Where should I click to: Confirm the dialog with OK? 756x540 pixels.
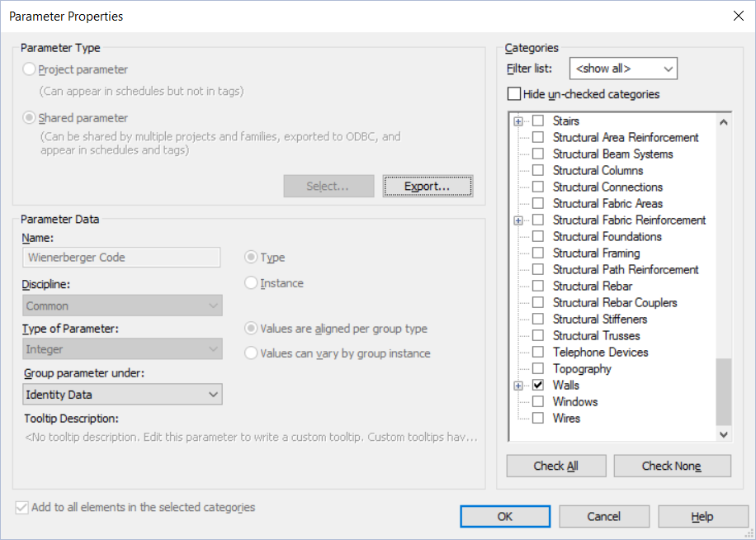(x=504, y=516)
